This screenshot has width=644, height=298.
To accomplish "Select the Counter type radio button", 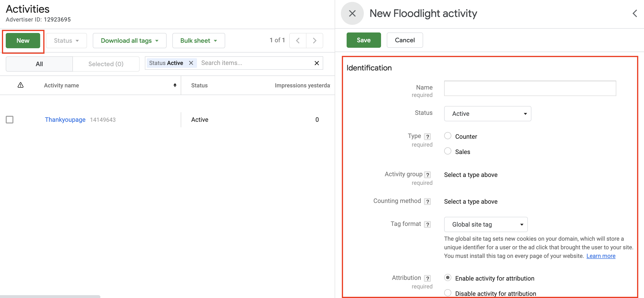I will tap(448, 136).
